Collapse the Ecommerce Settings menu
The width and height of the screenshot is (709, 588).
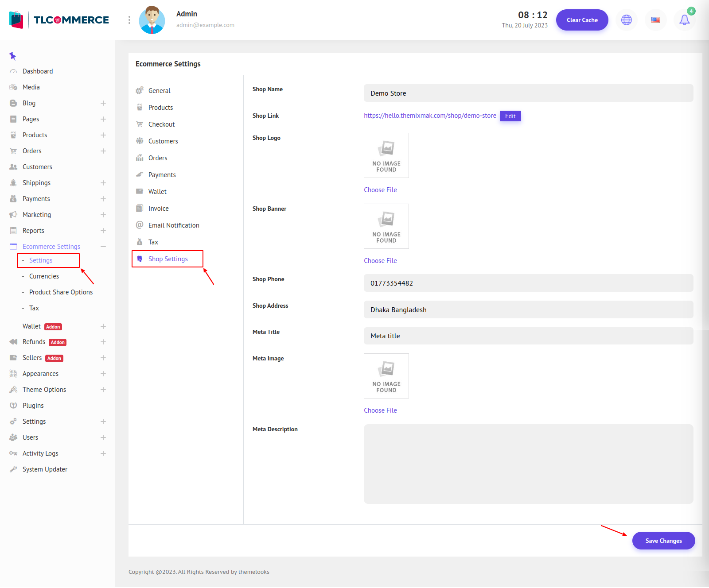point(103,247)
